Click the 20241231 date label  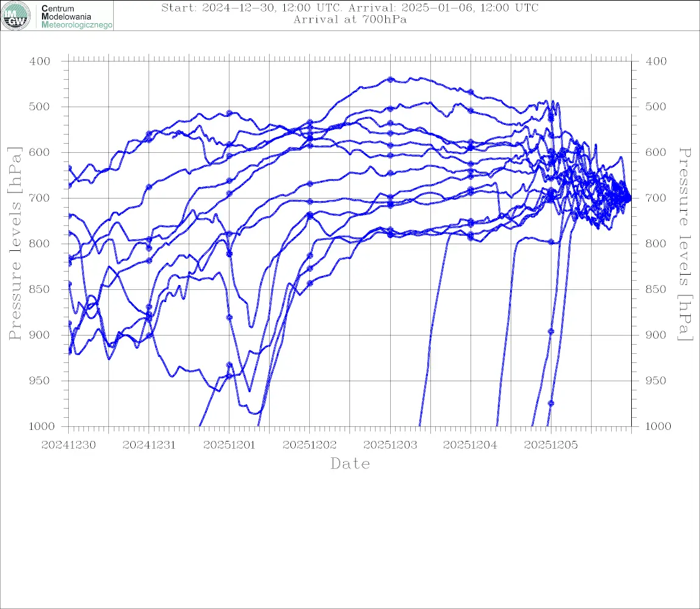(x=149, y=445)
